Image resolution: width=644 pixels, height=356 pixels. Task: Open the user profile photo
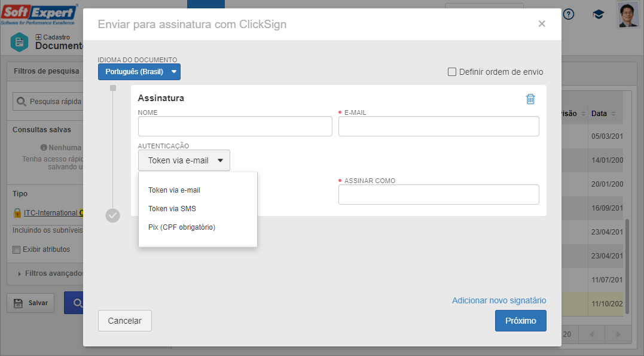pos(628,14)
